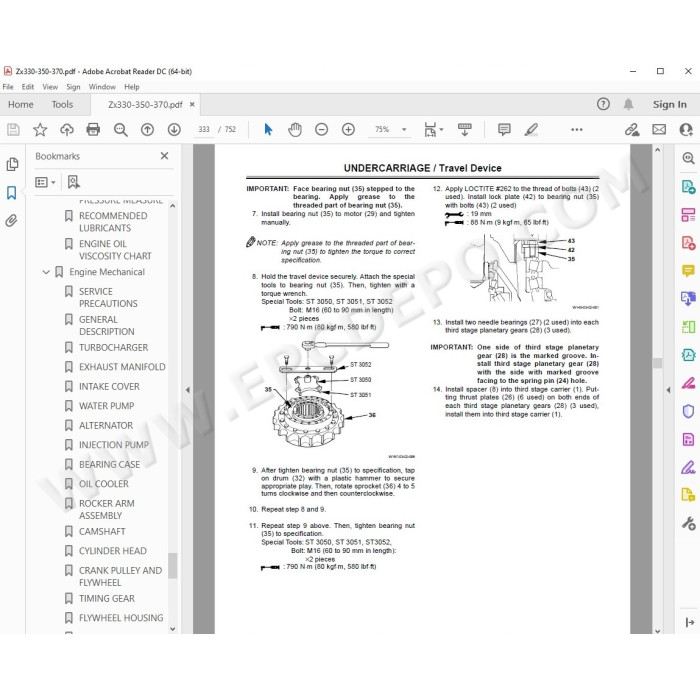700x700 pixels.
Task: Collapse the Engine Mechanical bookmark group
Action: click(x=46, y=272)
